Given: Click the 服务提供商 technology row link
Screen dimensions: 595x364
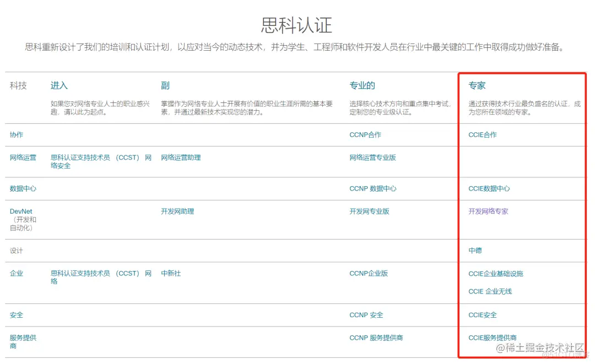Looking at the screenshot, I should click(x=23, y=342).
